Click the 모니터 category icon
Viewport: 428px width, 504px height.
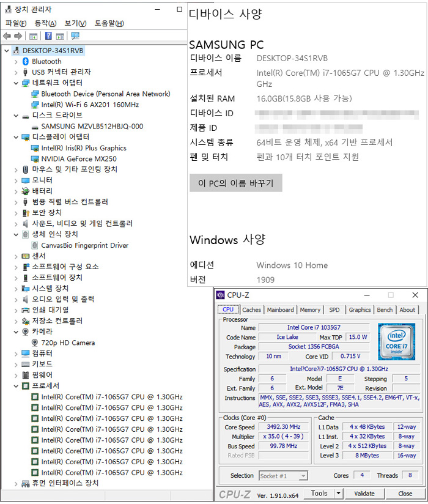coord(26,180)
